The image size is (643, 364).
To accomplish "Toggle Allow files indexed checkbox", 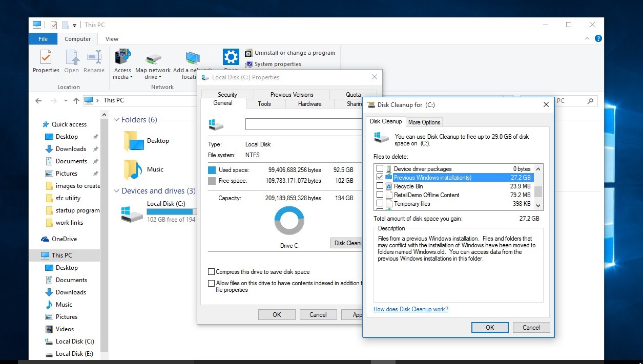I will tap(211, 283).
